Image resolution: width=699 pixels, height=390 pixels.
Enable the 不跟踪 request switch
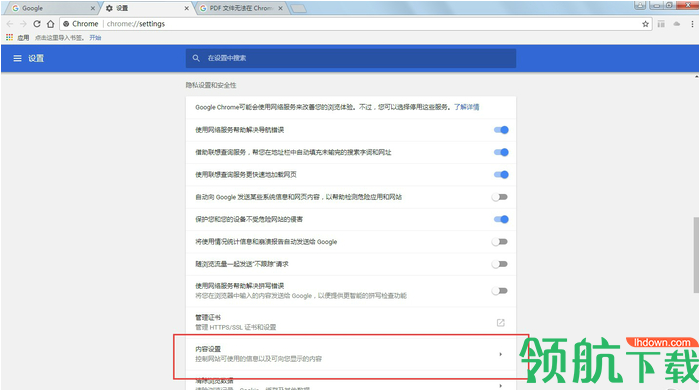pyautogui.click(x=500, y=264)
